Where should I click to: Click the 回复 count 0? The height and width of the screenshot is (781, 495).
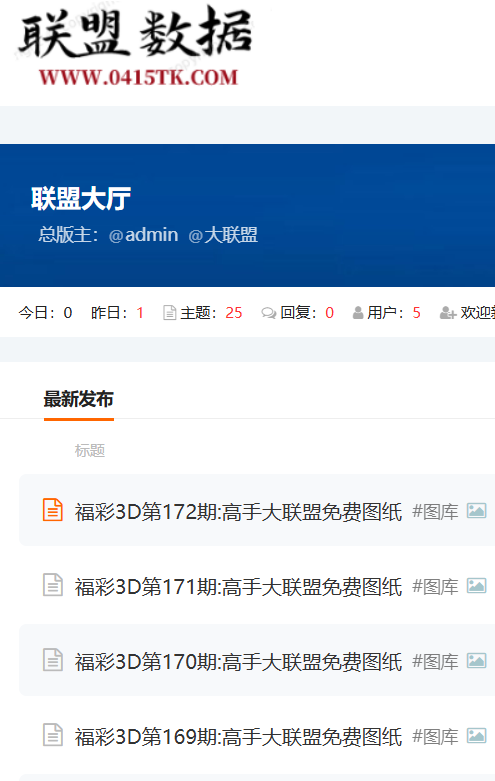330,313
